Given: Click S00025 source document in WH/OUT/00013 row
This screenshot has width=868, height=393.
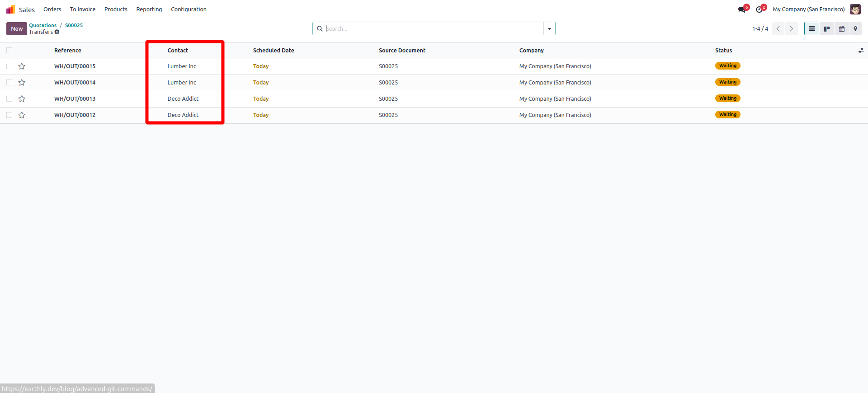Looking at the screenshot, I should [x=388, y=99].
